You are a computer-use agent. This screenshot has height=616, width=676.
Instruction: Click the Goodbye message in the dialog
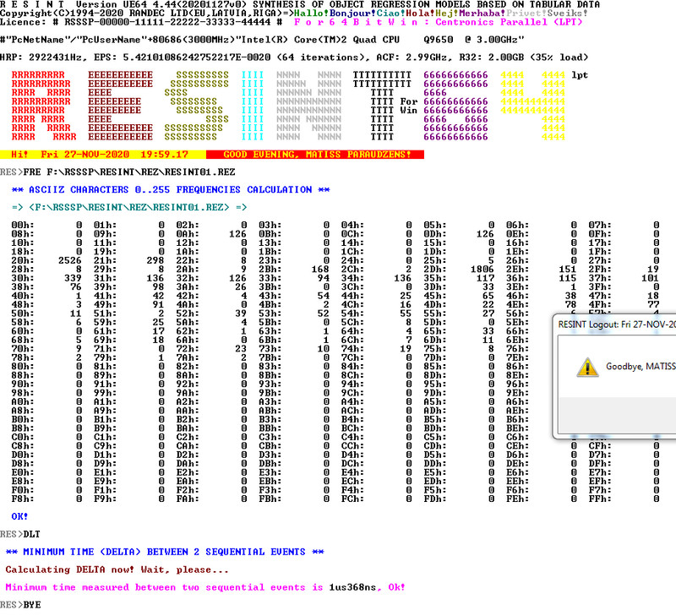tap(641, 367)
